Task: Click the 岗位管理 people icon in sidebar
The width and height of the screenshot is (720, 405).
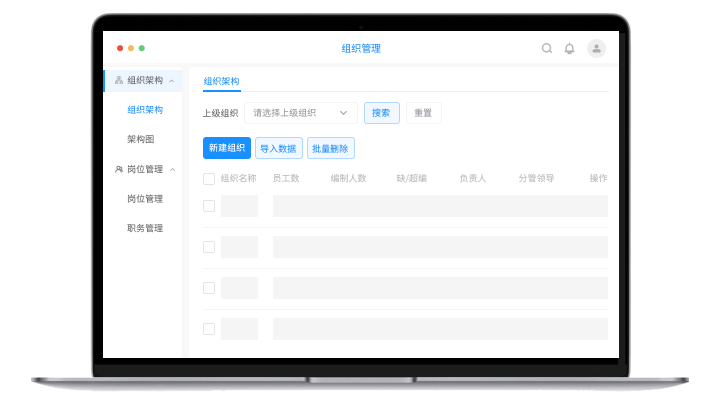Action: pos(119,169)
